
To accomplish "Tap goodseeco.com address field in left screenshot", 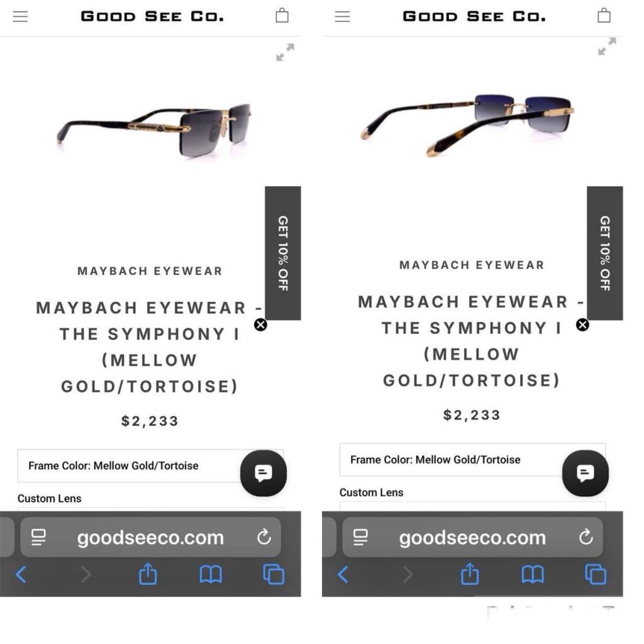I will [150, 537].
